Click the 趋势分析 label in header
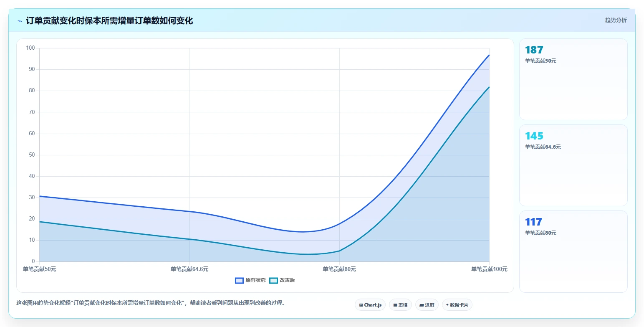Image resolution: width=644 pixels, height=327 pixels. (x=616, y=20)
